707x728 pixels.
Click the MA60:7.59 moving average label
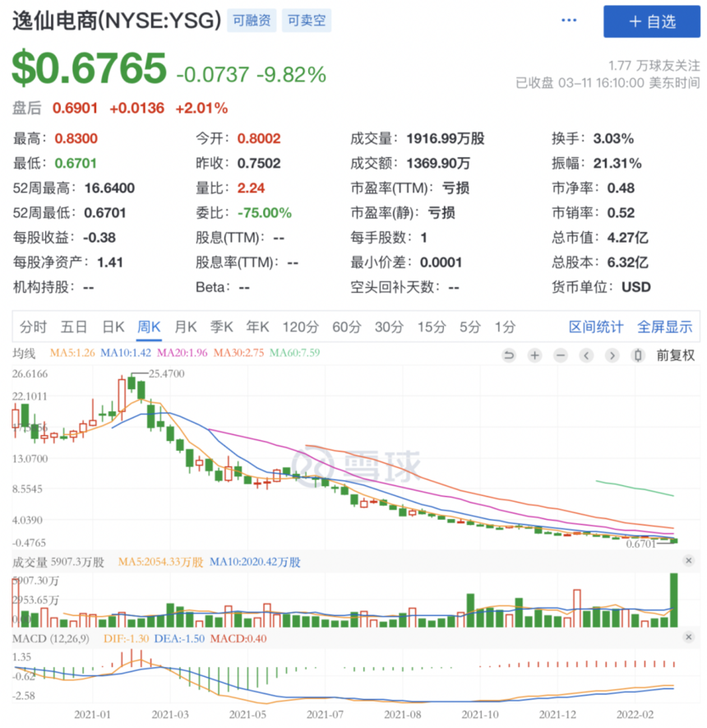tap(294, 353)
